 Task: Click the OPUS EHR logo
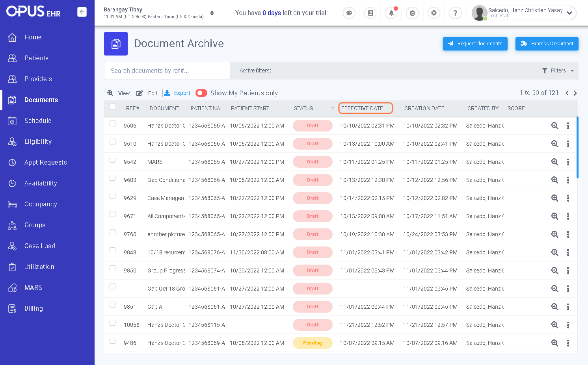[33, 12]
